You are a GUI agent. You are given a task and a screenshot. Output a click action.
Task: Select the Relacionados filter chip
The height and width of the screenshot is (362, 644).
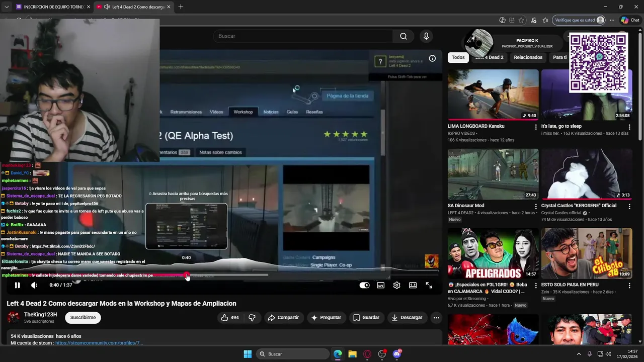click(528, 57)
